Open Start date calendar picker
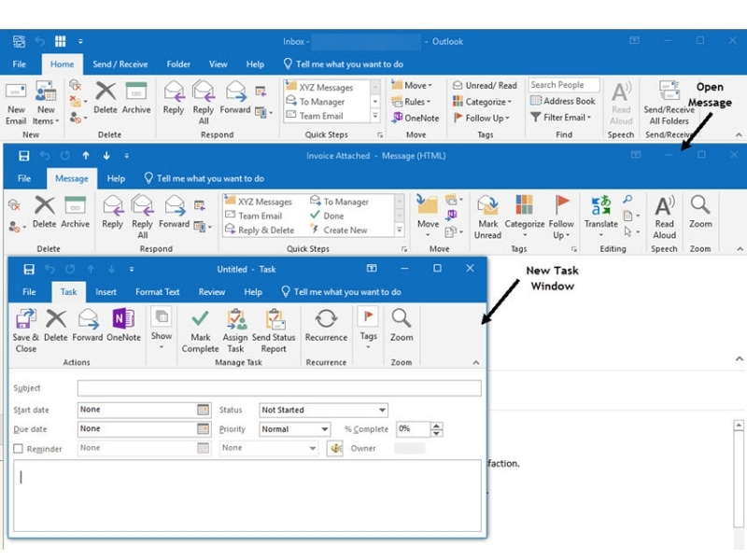Image resolution: width=747 pixels, height=560 pixels. point(203,410)
